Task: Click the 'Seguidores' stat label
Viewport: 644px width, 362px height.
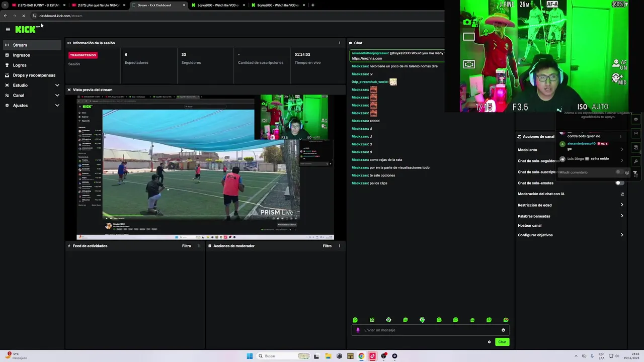Action: point(191,63)
